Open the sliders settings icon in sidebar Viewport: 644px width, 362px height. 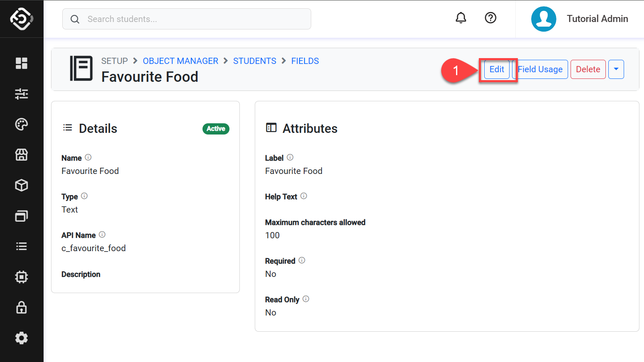[x=22, y=94]
